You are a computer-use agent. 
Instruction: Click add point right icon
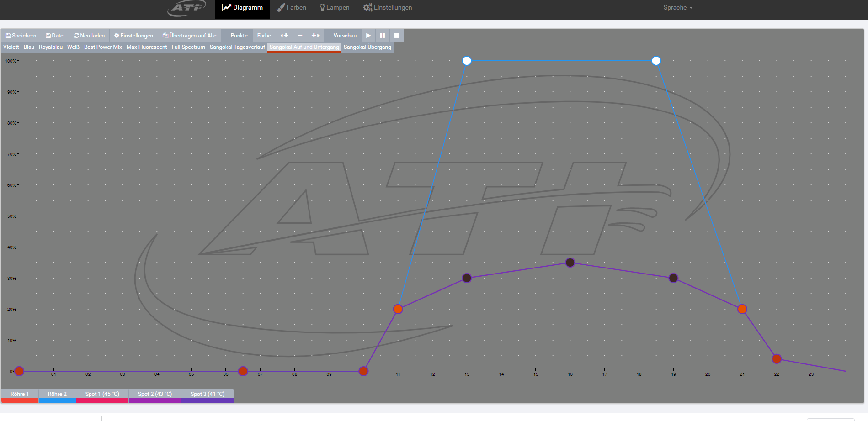click(315, 36)
